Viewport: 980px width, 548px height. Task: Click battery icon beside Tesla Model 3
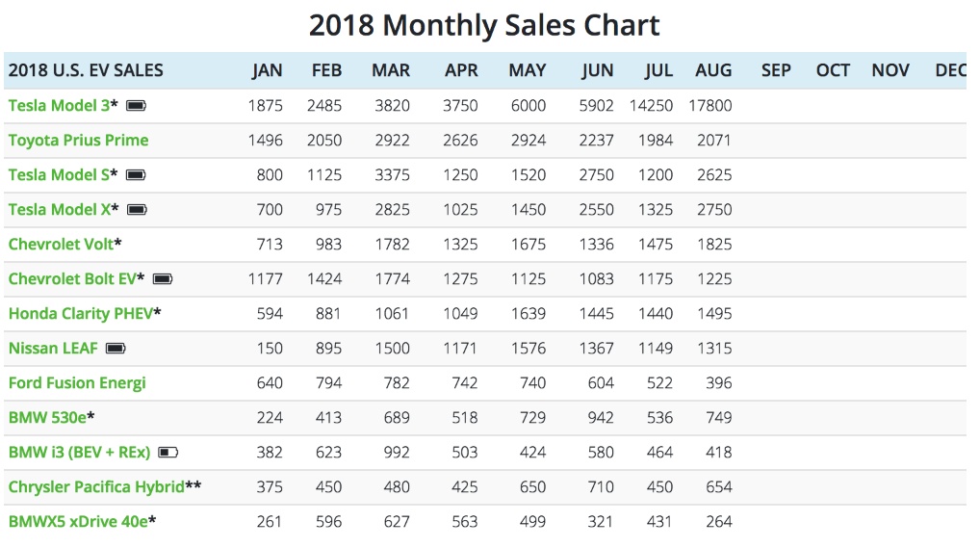[137, 105]
